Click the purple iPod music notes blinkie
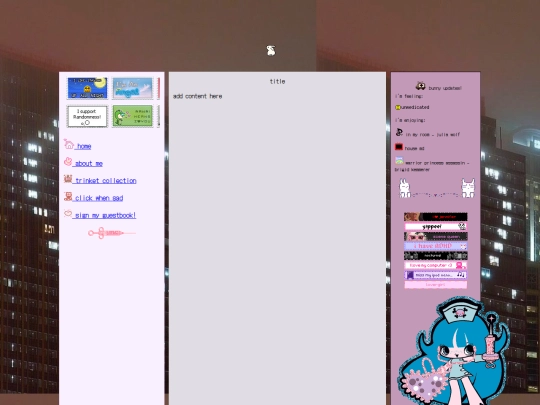Screen dimensions: 540x405 click(x=436, y=275)
